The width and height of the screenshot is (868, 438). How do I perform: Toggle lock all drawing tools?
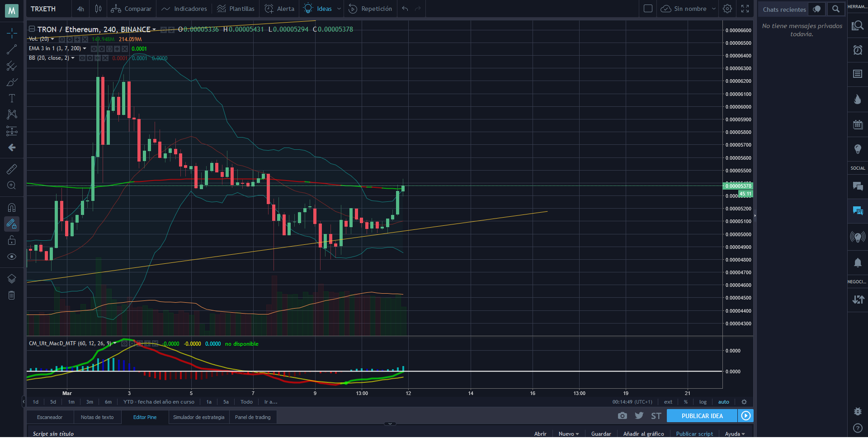pos(12,240)
